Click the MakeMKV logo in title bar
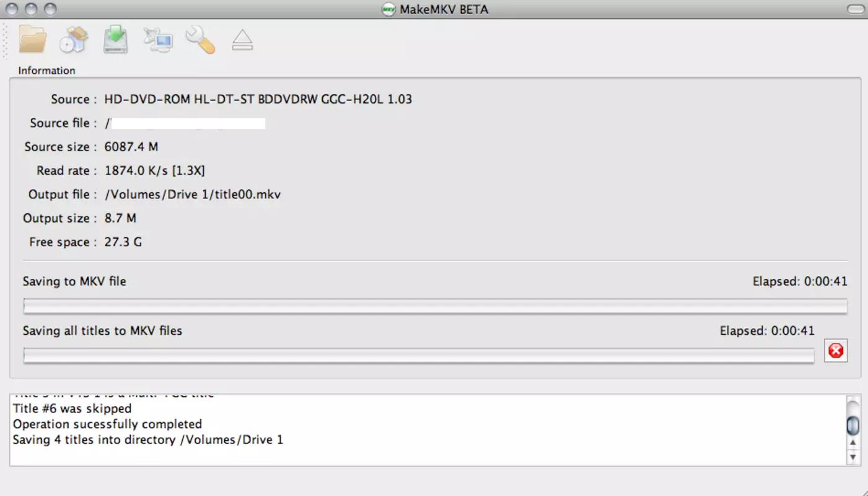Viewport: 868px width, 496px height. pos(388,9)
